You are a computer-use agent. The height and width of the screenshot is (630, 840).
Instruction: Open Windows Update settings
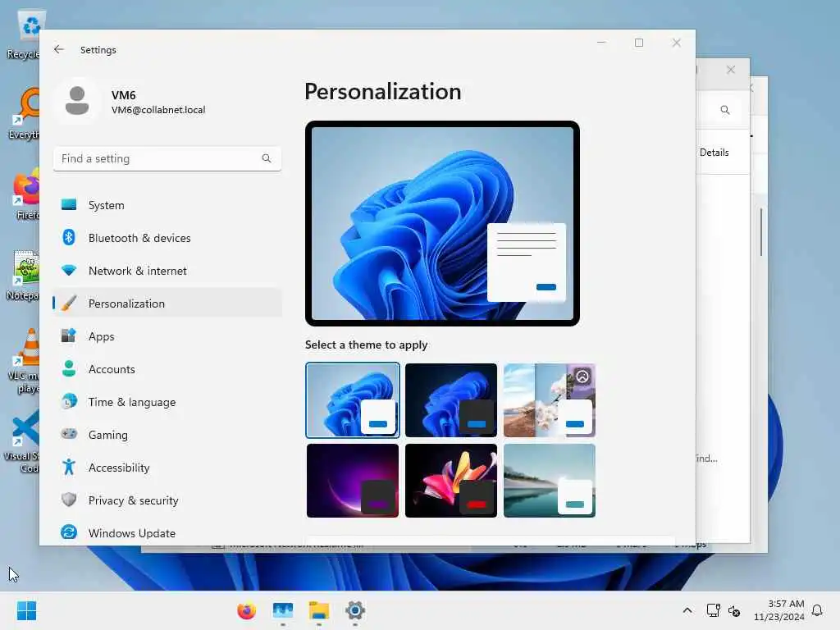coord(167,533)
